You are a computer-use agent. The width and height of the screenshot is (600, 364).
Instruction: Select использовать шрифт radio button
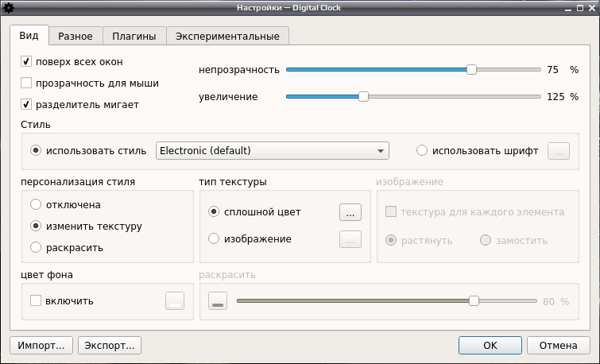pyautogui.click(x=422, y=150)
